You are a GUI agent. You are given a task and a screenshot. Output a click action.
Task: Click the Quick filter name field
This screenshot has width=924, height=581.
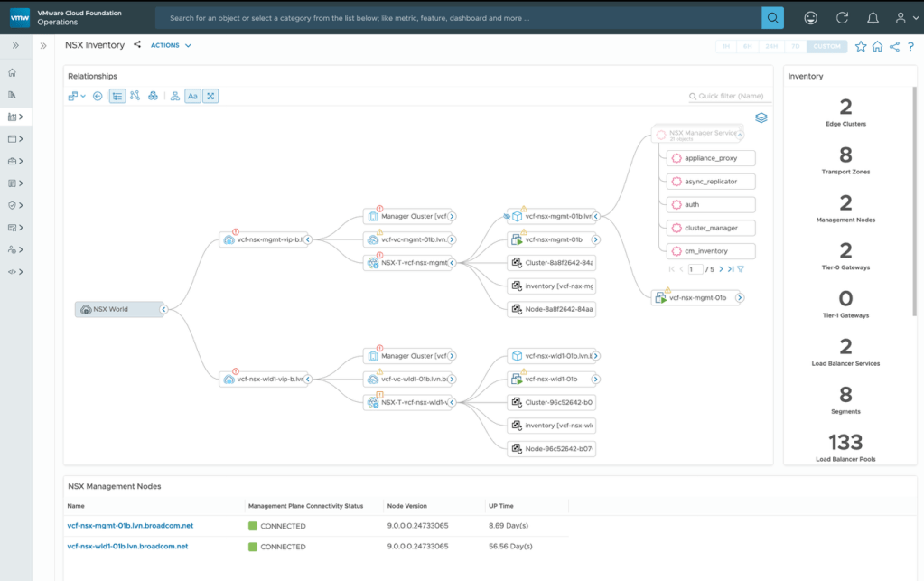point(726,96)
